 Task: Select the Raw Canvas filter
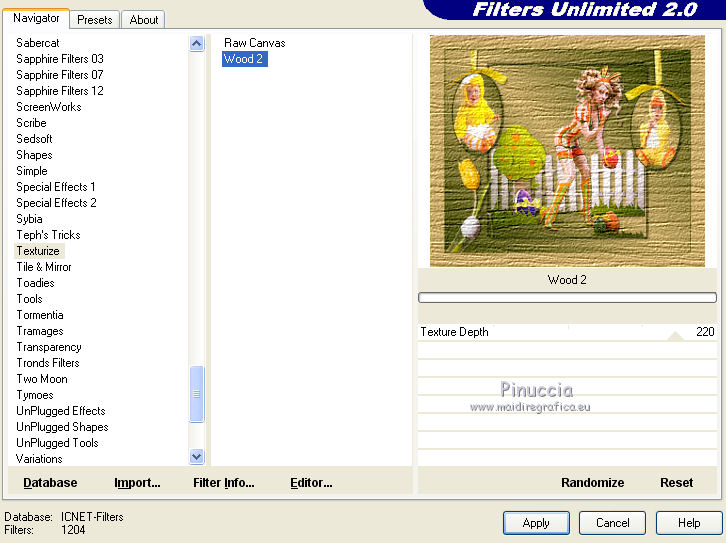pos(255,43)
